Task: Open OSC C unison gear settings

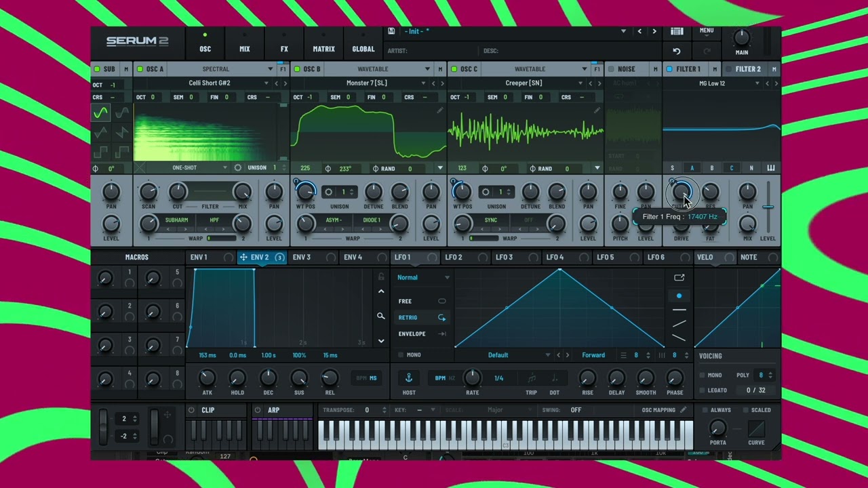Action: click(486, 192)
